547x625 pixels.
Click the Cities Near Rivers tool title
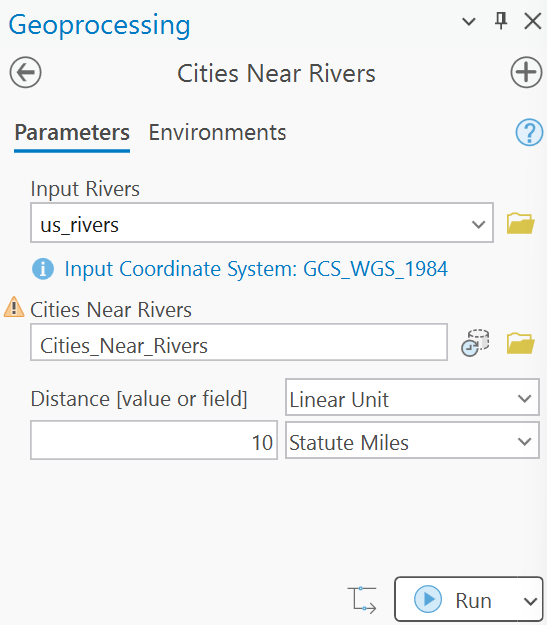[276, 73]
